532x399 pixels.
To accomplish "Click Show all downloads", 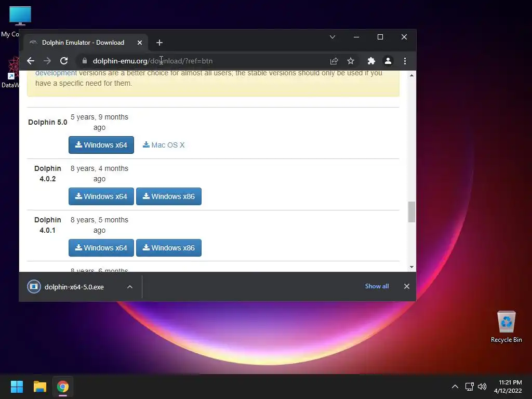I will (x=377, y=286).
